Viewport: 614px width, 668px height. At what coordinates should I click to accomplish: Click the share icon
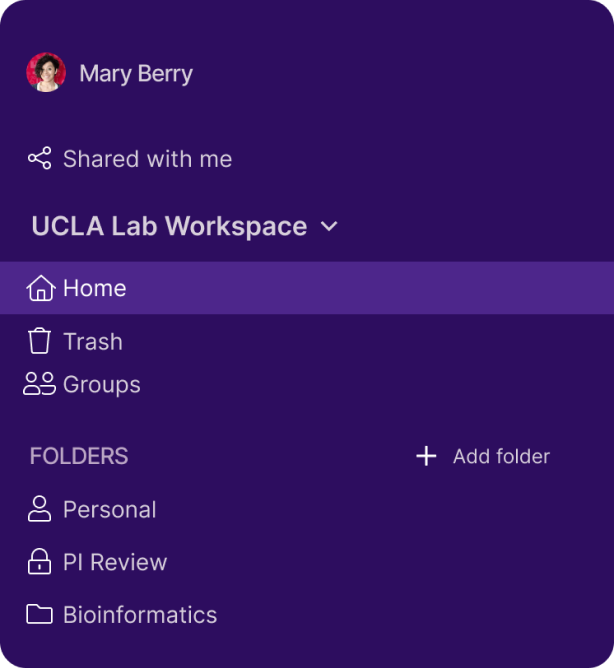point(40,159)
